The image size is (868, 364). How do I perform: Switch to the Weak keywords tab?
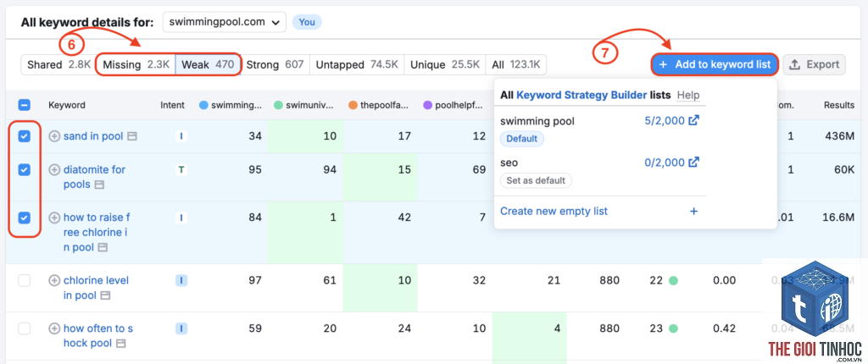[208, 64]
